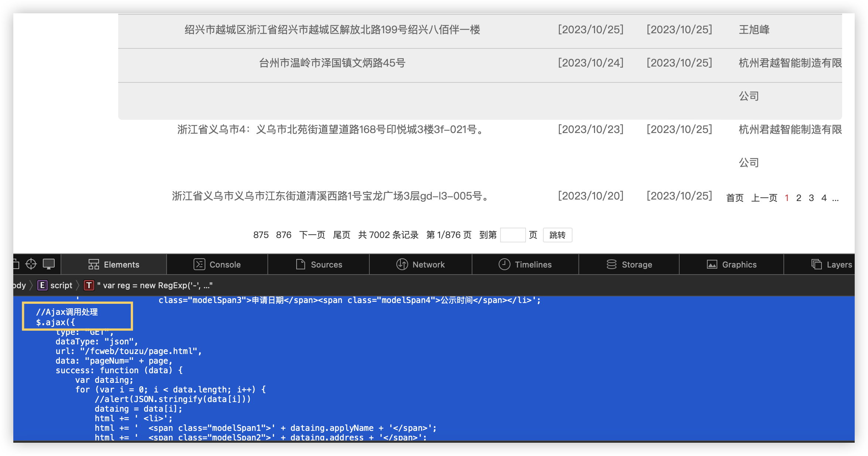This screenshot has width=868, height=456.
Task: Open the Sources tab
Action: (x=319, y=265)
